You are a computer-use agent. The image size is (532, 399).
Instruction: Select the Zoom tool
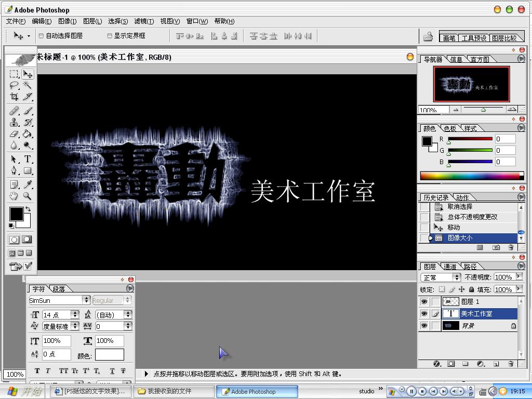click(28, 196)
